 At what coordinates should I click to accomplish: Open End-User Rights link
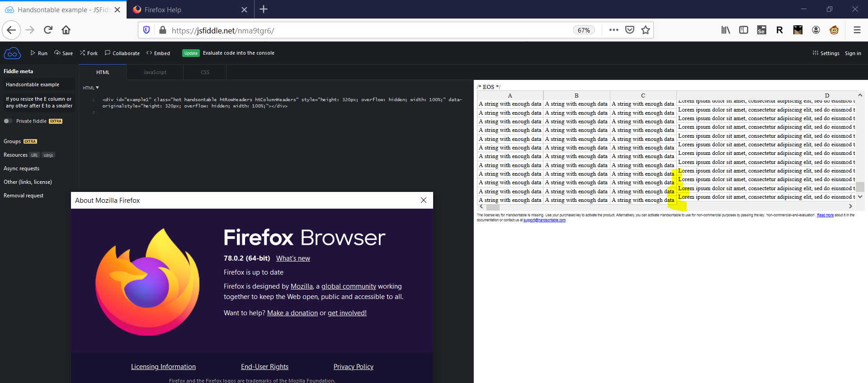tap(264, 367)
